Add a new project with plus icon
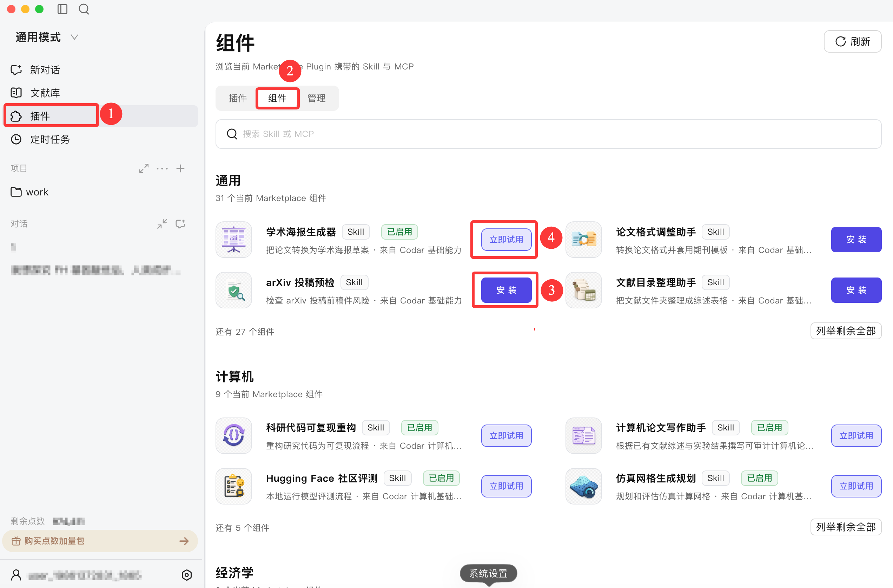 click(x=180, y=168)
